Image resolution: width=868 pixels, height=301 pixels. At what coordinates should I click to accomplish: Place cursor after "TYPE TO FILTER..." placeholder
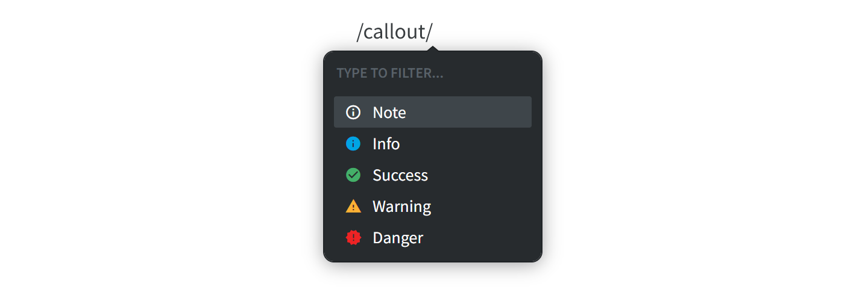click(444, 73)
